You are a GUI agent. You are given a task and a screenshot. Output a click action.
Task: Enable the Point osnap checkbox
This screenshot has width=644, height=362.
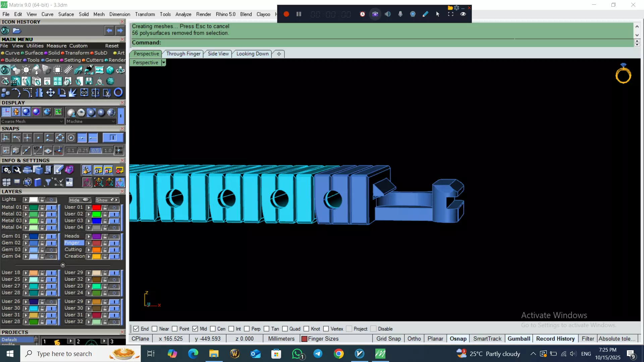(174, 329)
